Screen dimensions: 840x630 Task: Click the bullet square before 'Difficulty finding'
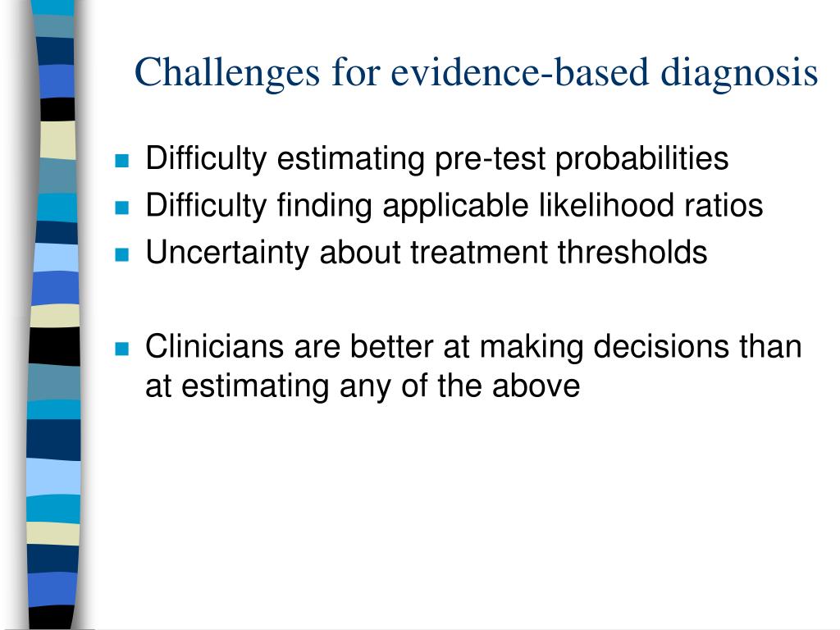tap(122, 208)
